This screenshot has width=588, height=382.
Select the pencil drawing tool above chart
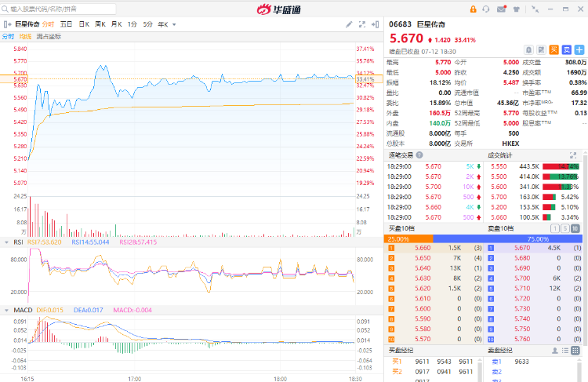350,24
